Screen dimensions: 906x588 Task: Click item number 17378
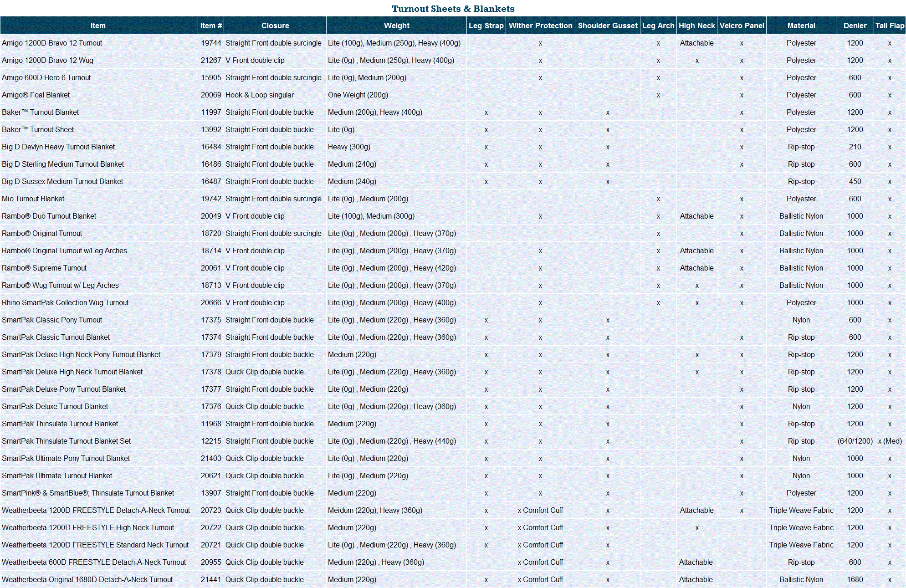(x=211, y=372)
